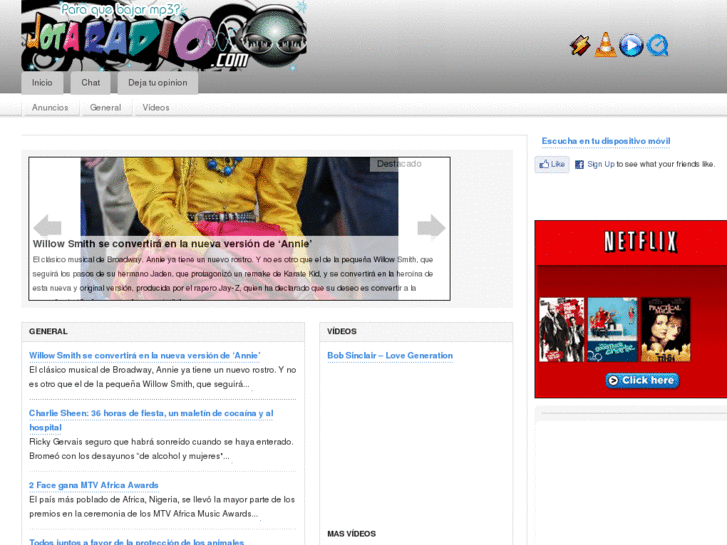
Task: Click the Netflix 'Click here' button
Action: click(x=642, y=380)
